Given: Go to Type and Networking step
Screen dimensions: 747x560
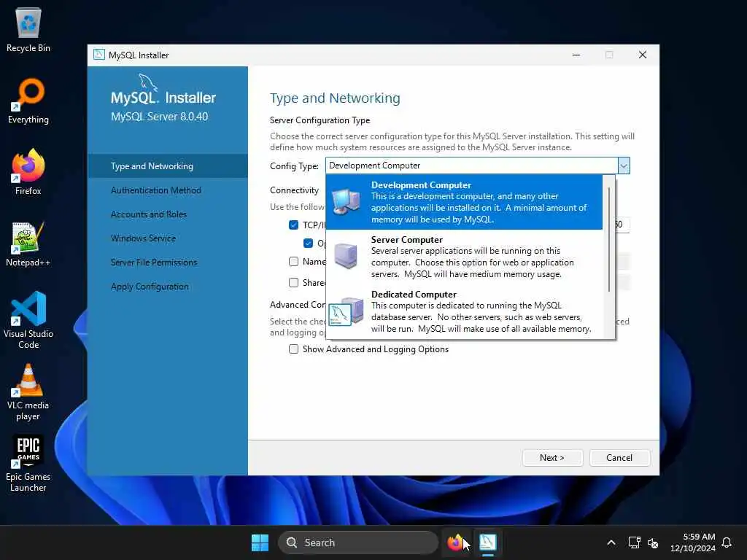Looking at the screenshot, I should [167, 166].
